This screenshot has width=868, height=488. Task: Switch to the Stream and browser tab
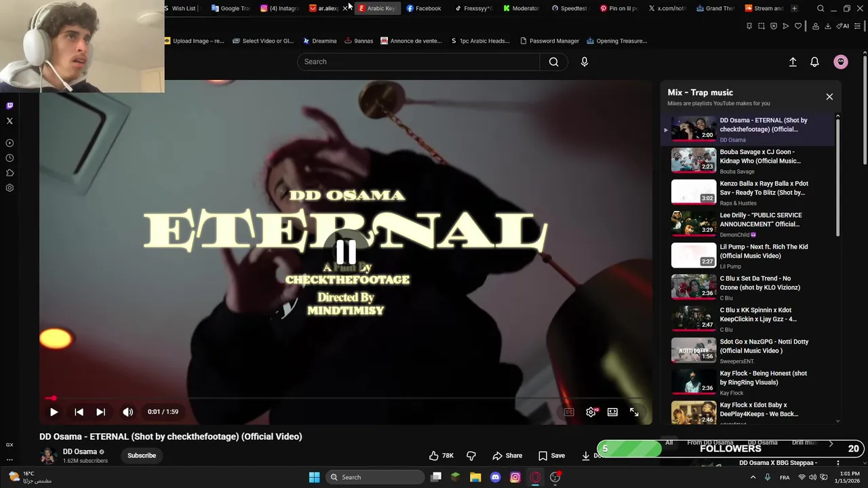click(x=764, y=8)
